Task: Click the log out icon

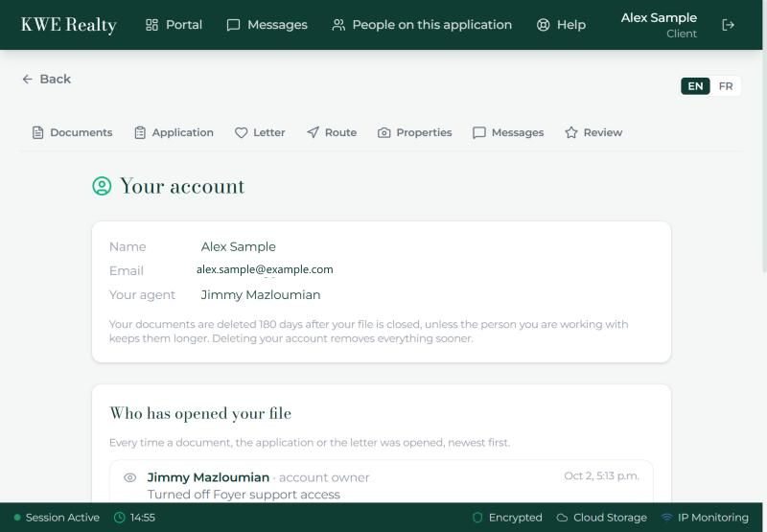Action: (x=729, y=25)
